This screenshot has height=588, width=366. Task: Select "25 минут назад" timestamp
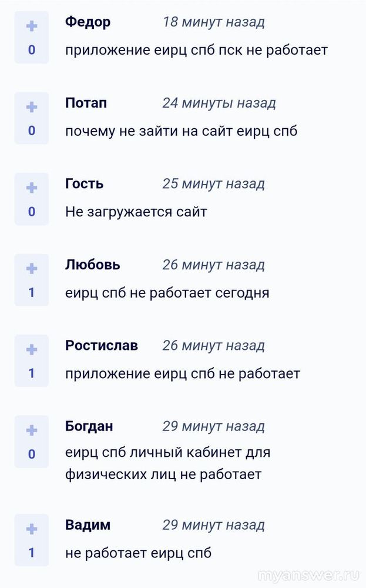[213, 183]
